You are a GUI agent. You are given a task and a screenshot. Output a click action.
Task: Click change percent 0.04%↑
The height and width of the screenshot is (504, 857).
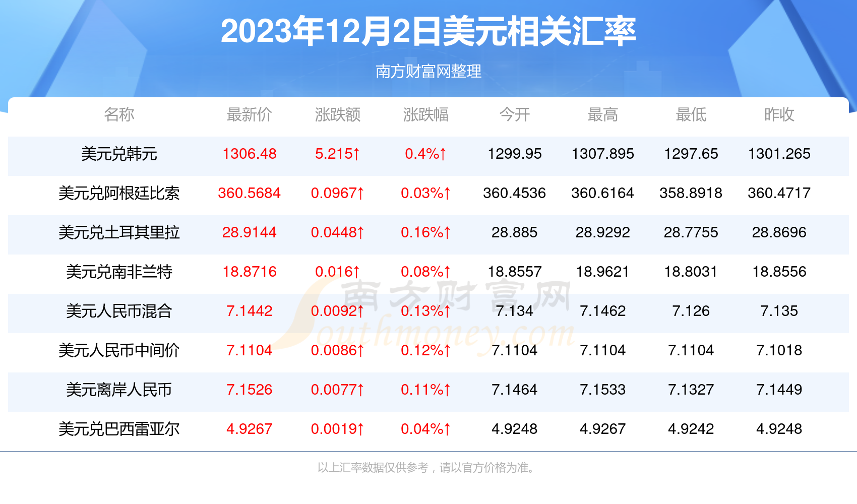tap(426, 429)
